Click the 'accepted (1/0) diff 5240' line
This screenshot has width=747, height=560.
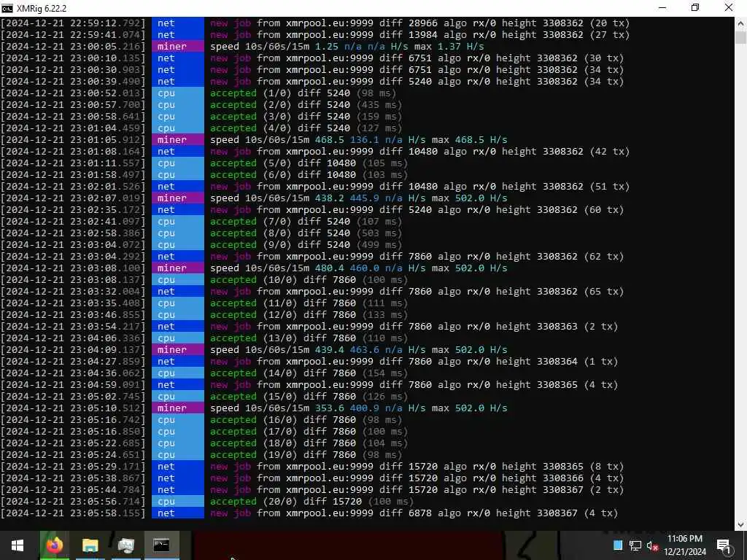click(199, 93)
